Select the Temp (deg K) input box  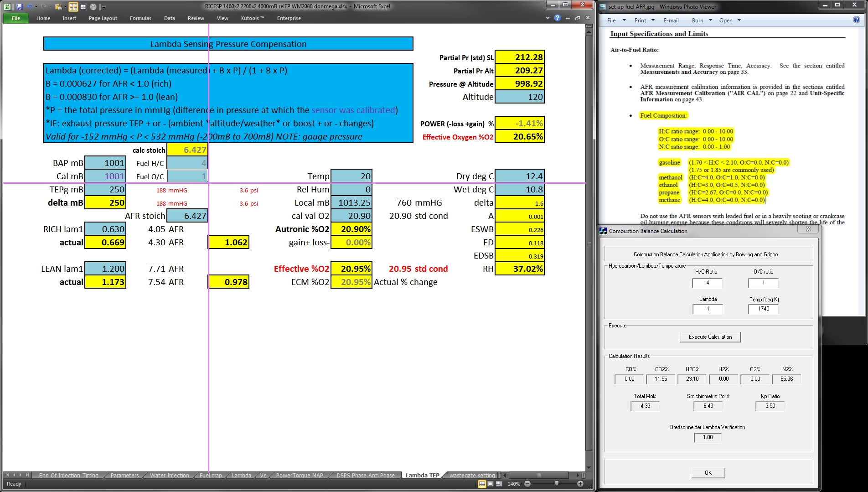pos(763,309)
